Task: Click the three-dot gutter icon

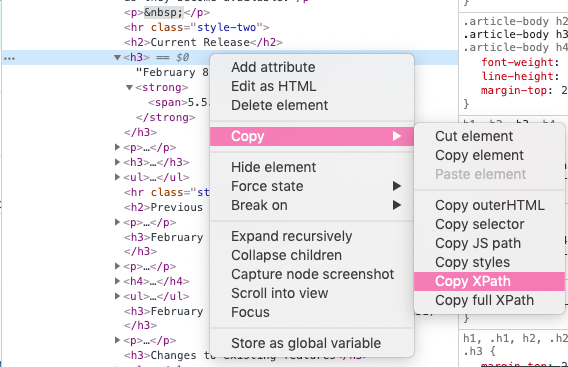Action: (9, 58)
